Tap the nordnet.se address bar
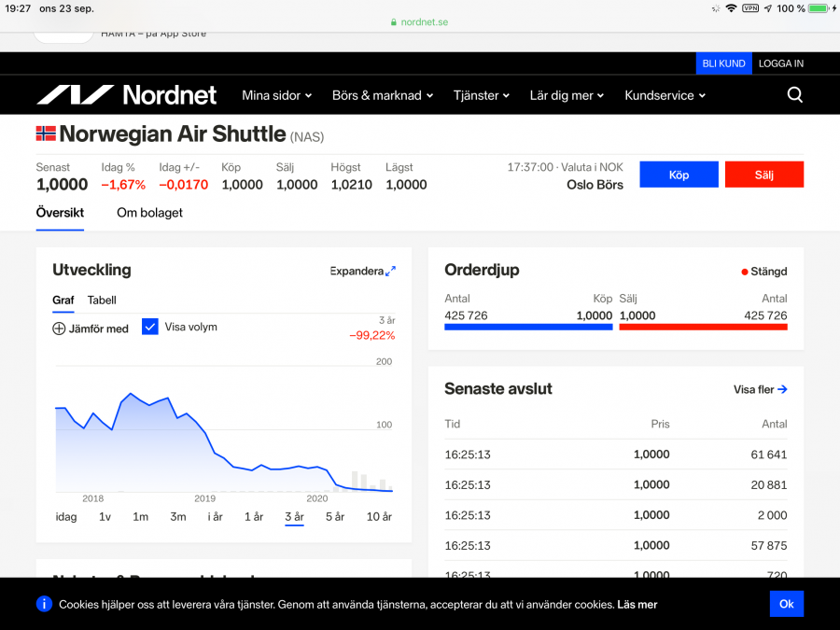Image resolution: width=840 pixels, height=630 pixels. point(419,22)
